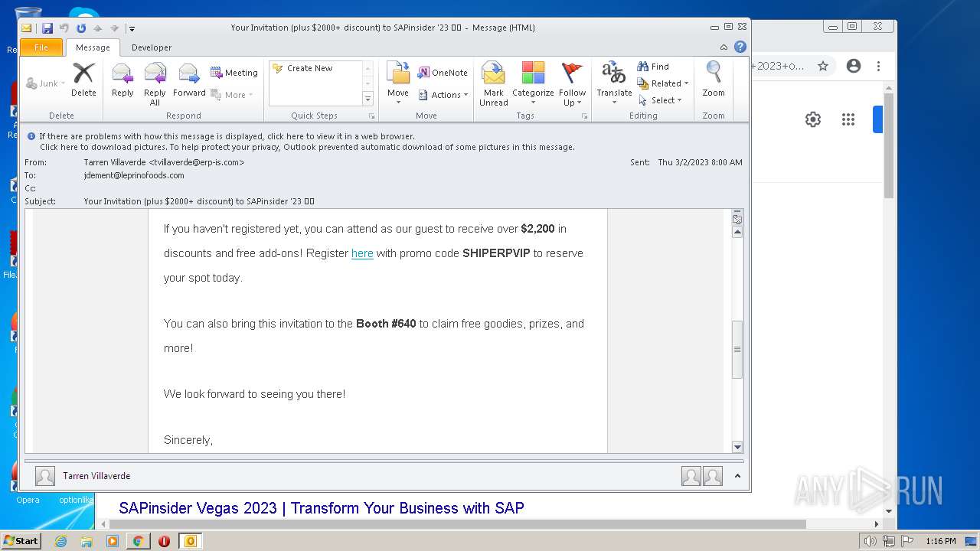This screenshot has height=551, width=980.
Task: Show Tarren Villaverde contact photo
Action: [x=45, y=476]
